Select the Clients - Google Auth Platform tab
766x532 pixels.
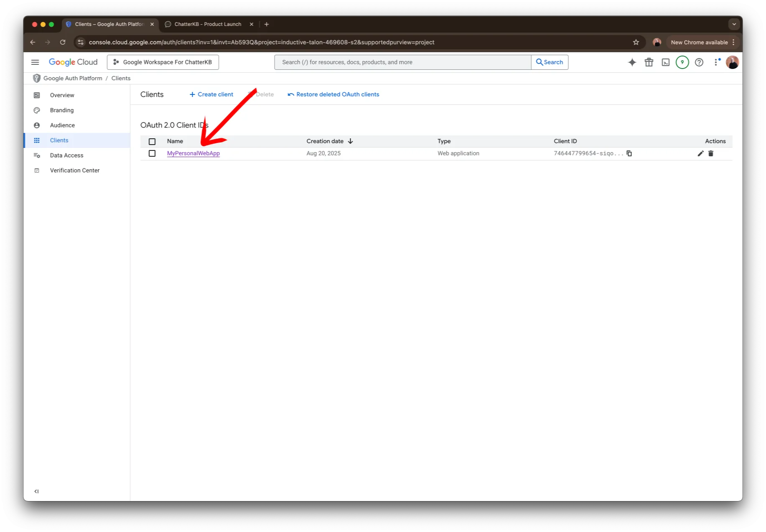(x=110, y=24)
